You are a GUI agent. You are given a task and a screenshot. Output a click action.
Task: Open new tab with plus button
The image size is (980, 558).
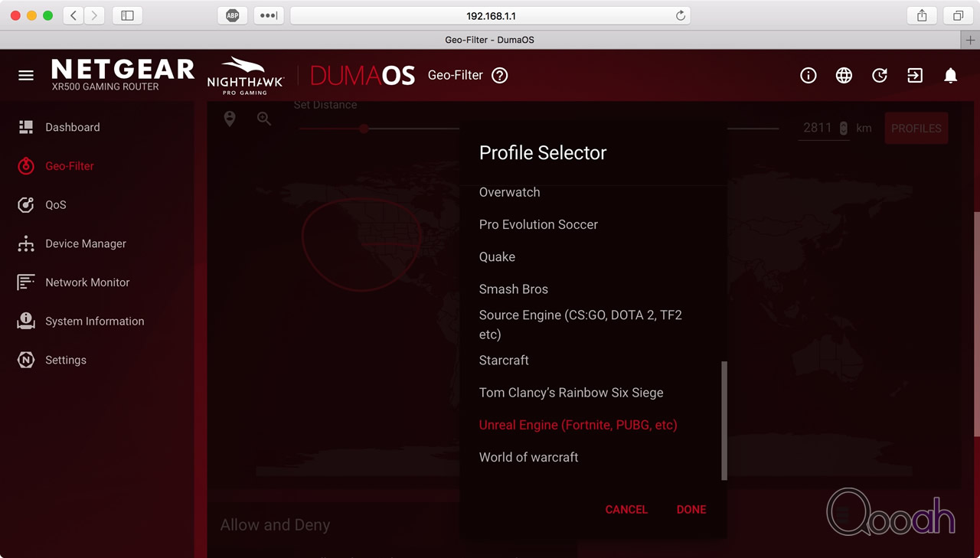[x=971, y=40]
